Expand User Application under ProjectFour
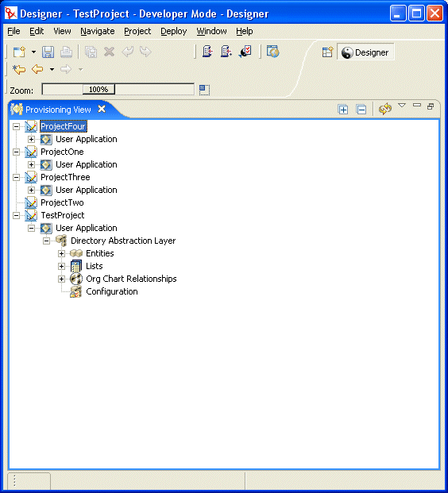 coord(31,139)
